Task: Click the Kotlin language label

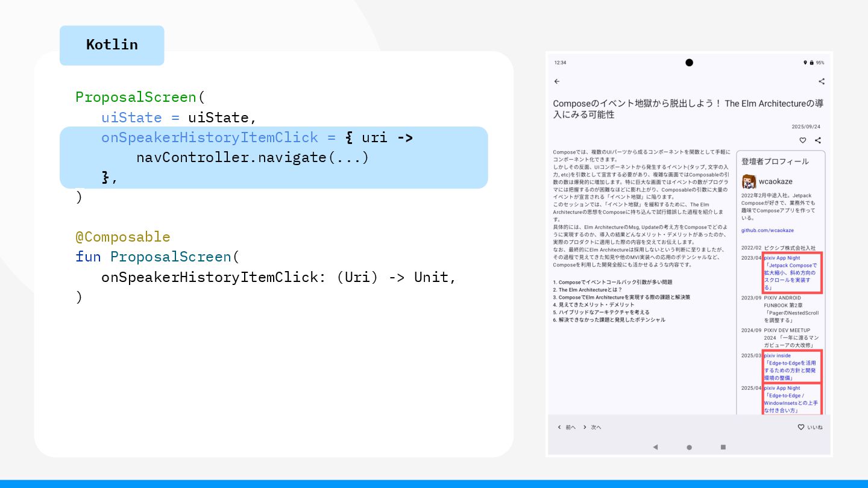Action: click(112, 45)
